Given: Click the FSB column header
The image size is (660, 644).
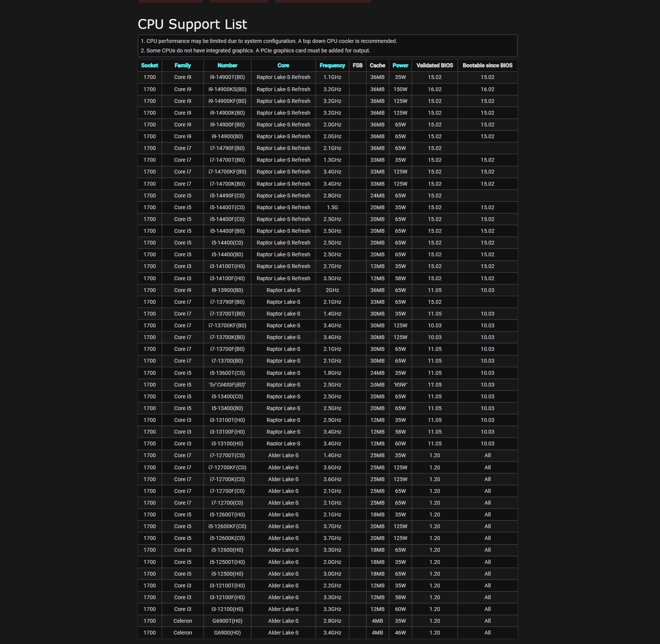Looking at the screenshot, I should (x=357, y=65).
